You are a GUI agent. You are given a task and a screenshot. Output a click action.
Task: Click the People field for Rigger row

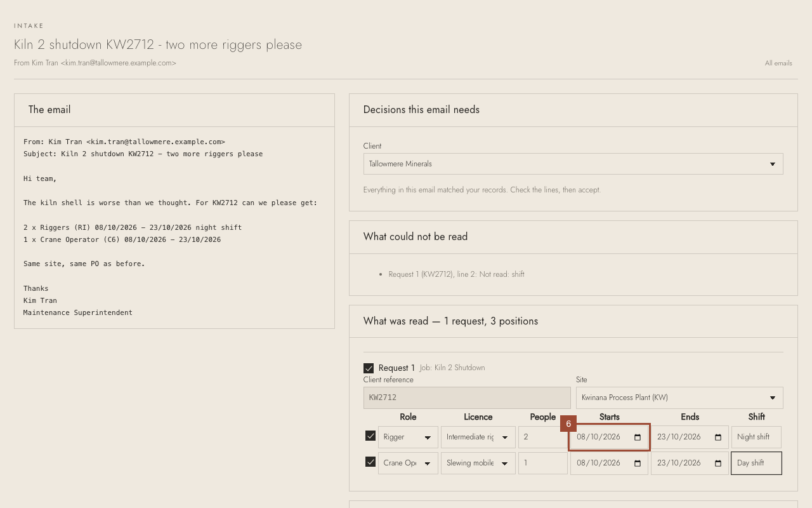(x=542, y=437)
